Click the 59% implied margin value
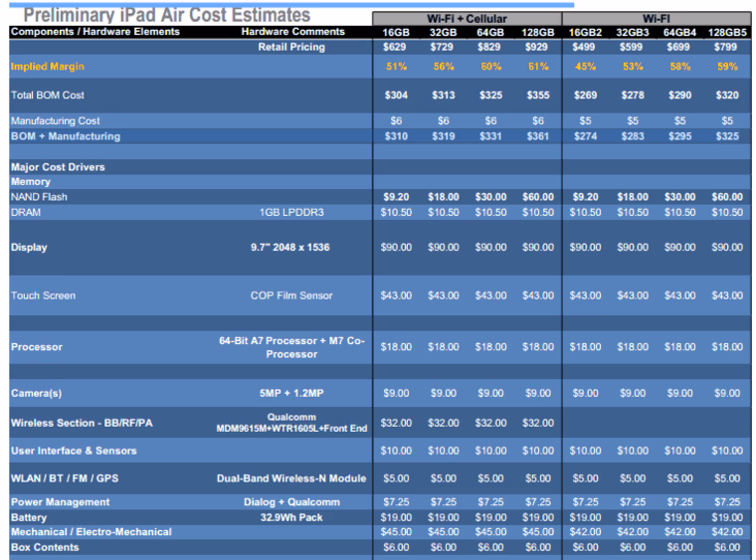The width and height of the screenshot is (756, 560). [x=727, y=67]
